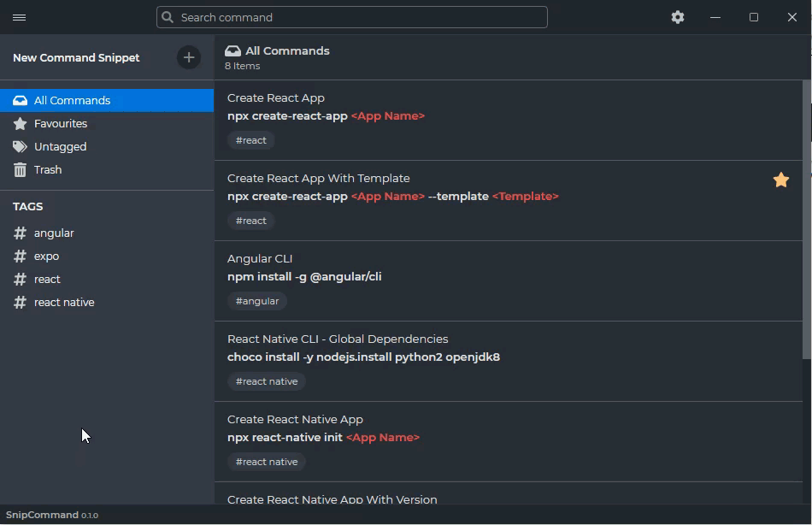Click the All Commands header inbox icon
Image resolution: width=812 pixels, height=525 pixels.
232,50
